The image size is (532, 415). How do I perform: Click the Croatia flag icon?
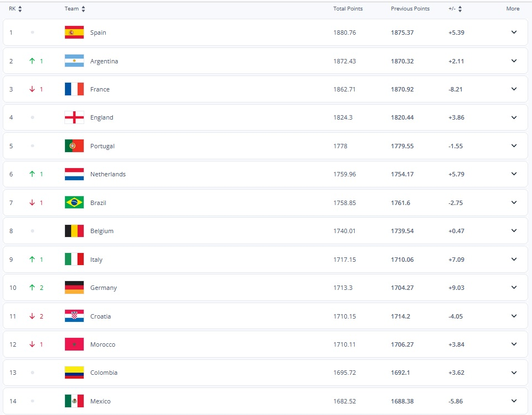[x=74, y=316]
